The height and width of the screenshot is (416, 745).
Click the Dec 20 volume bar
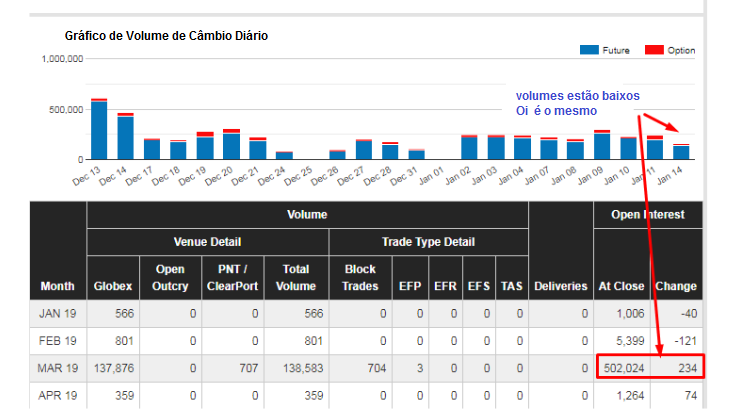pyautogui.click(x=231, y=145)
